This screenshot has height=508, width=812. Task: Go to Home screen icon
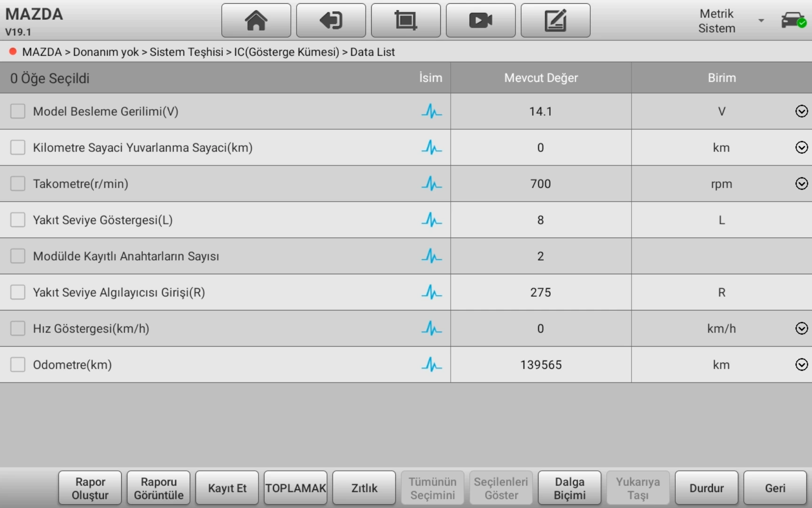tap(256, 21)
